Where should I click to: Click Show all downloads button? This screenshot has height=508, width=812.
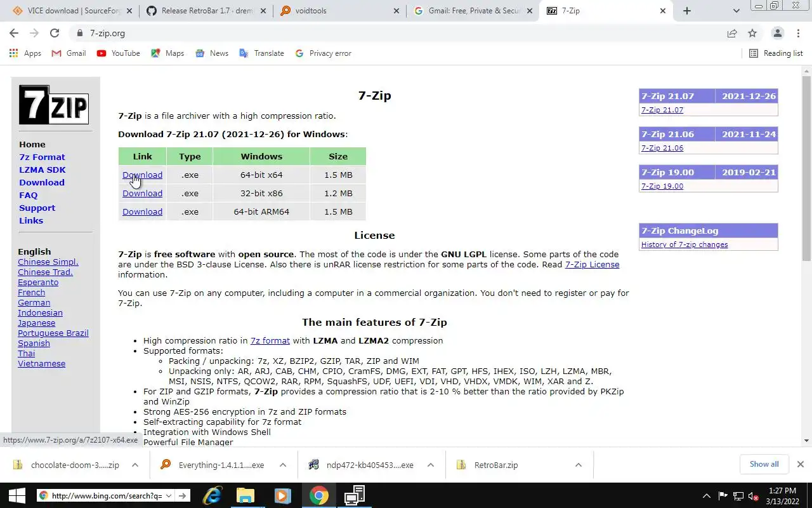click(x=764, y=464)
